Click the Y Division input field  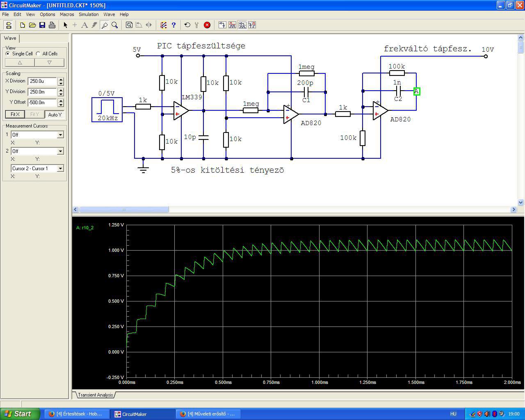point(43,92)
